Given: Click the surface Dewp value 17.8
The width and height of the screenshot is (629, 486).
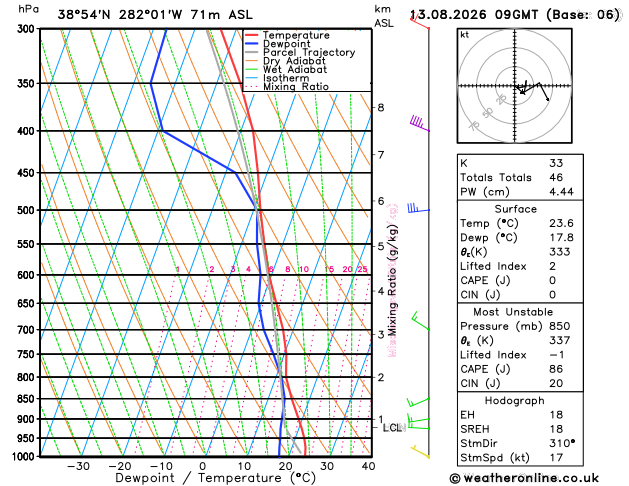Looking at the screenshot, I should tap(562, 238).
